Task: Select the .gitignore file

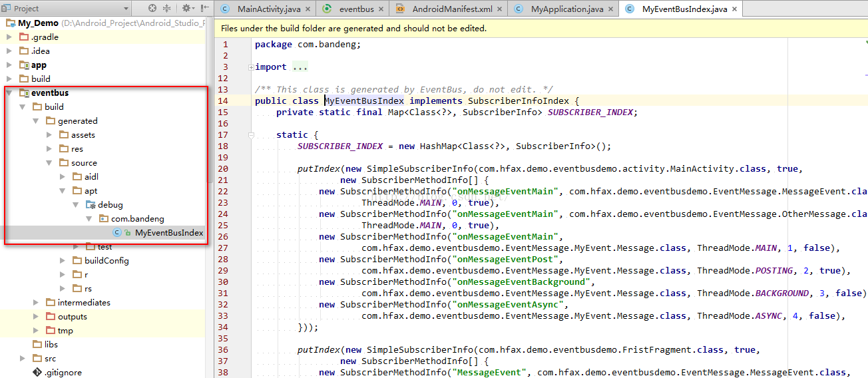Action: [x=63, y=373]
